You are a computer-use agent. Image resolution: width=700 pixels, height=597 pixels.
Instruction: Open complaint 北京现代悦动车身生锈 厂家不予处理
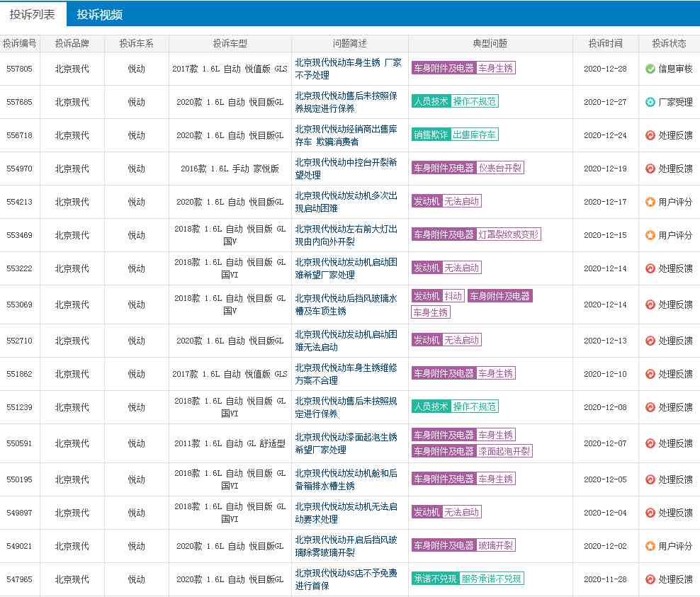tap(348, 69)
